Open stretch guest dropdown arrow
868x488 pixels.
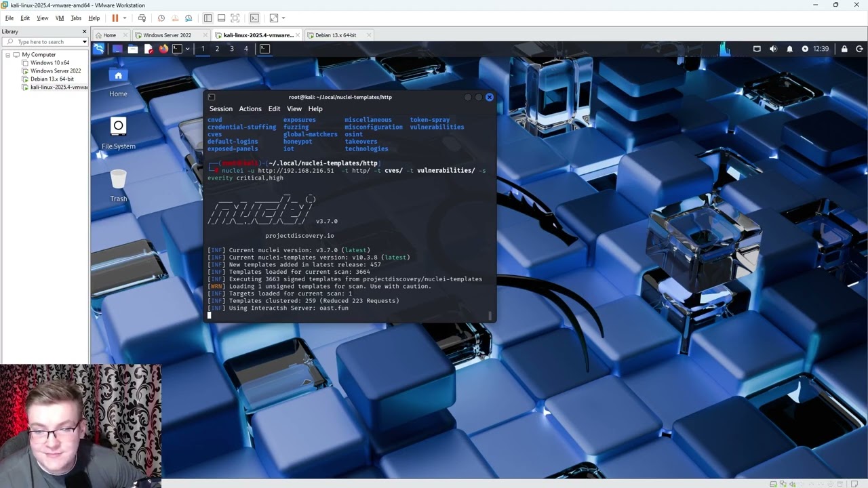283,18
